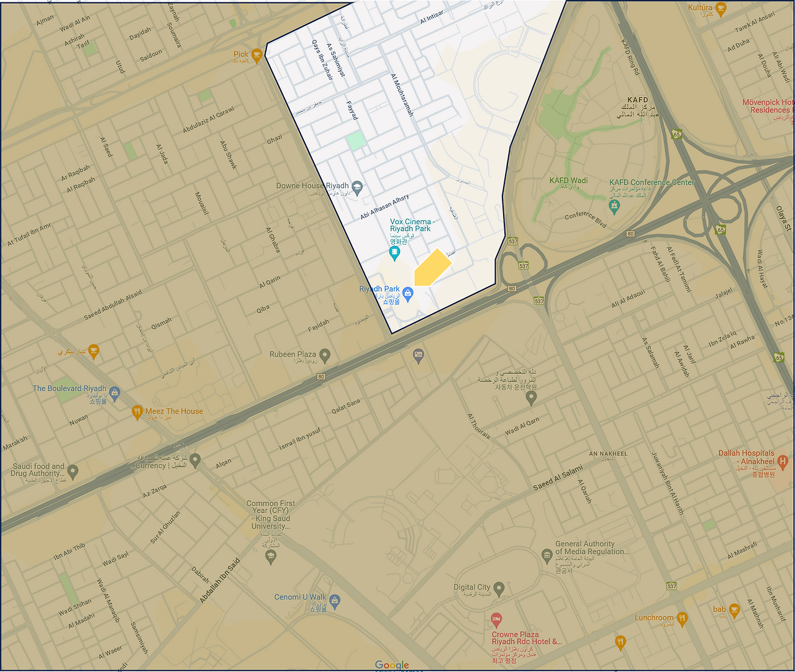Click the unlabeled gray ticket-style map pin
Screen dimensions: 795x672
419,356
